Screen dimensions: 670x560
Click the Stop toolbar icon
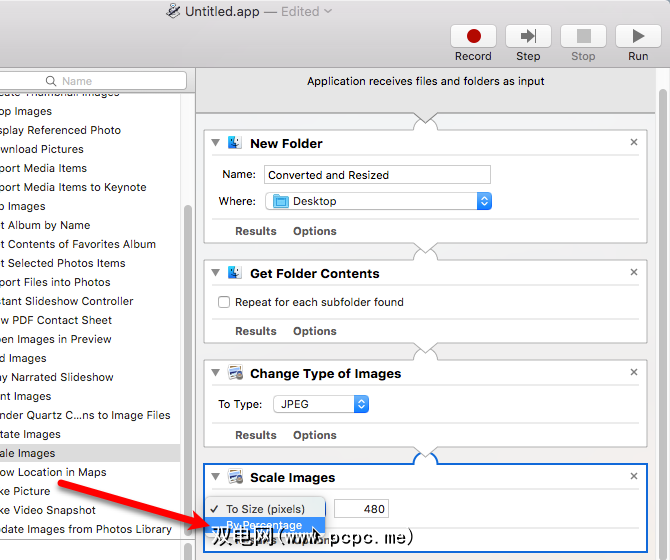click(x=583, y=37)
